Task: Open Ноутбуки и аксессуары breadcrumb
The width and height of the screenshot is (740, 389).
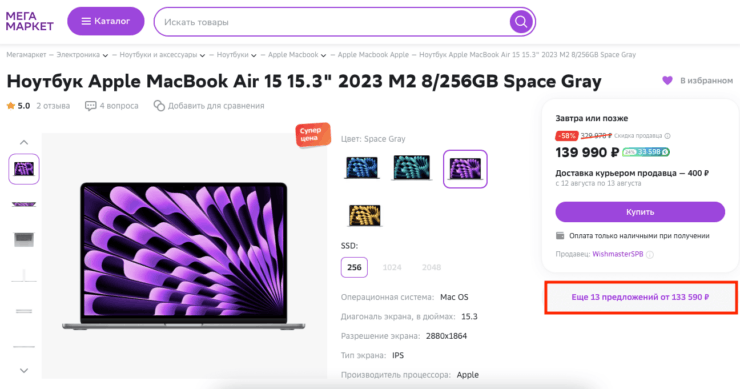Action: (x=158, y=55)
